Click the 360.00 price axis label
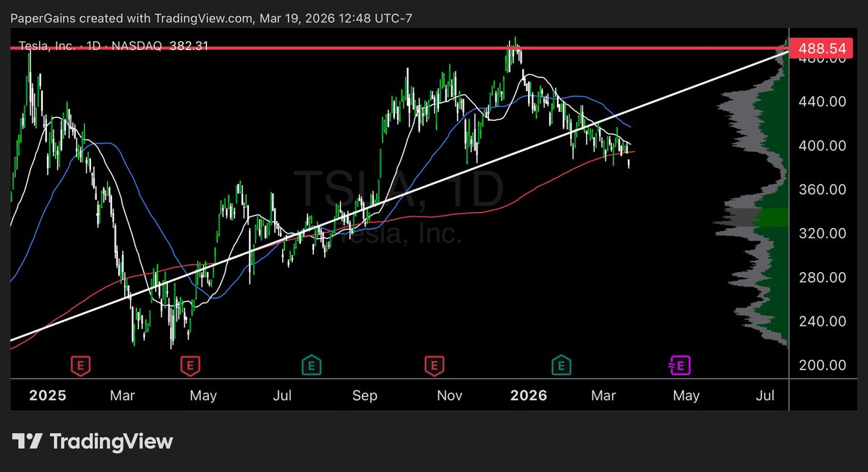The image size is (868, 472). 822,190
